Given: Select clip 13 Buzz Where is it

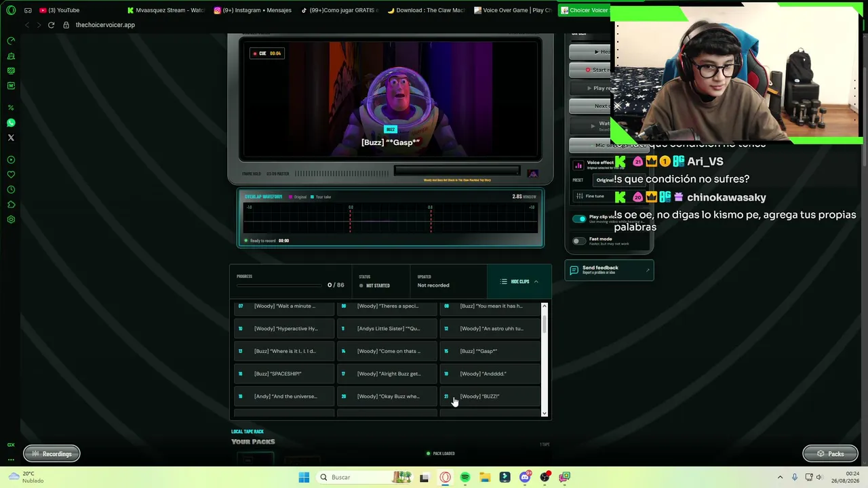Looking at the screenshot, I should click(284, 351).
